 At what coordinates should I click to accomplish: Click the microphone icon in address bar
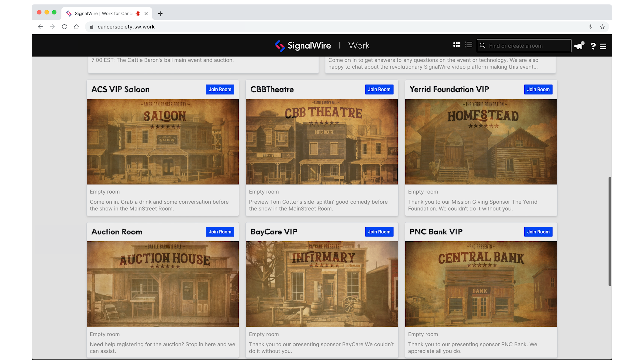coord(590,27)
